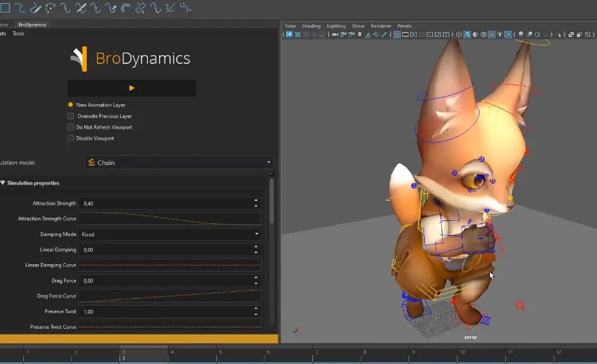Screen dimensions: 597x364
Task: Enable the Overwrite Previous Layer checkbox
Action: [70, 115]
